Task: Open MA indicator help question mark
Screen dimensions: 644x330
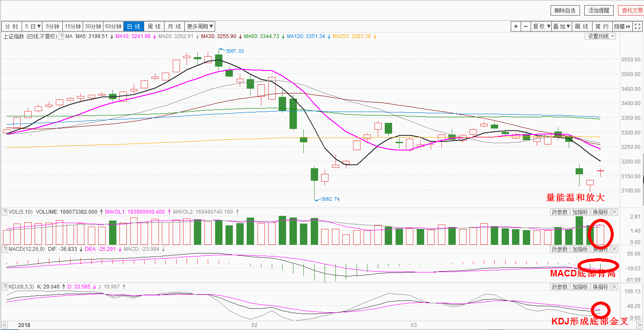Action: click(x=61, y=36)
